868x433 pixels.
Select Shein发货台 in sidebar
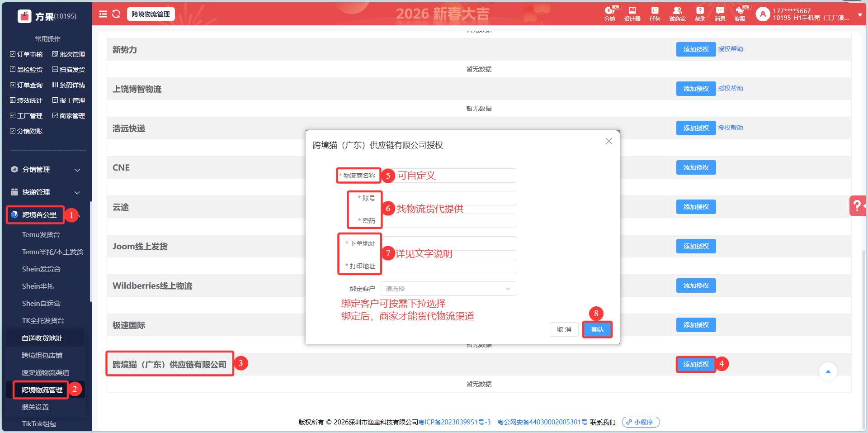(x=41, y=269)
